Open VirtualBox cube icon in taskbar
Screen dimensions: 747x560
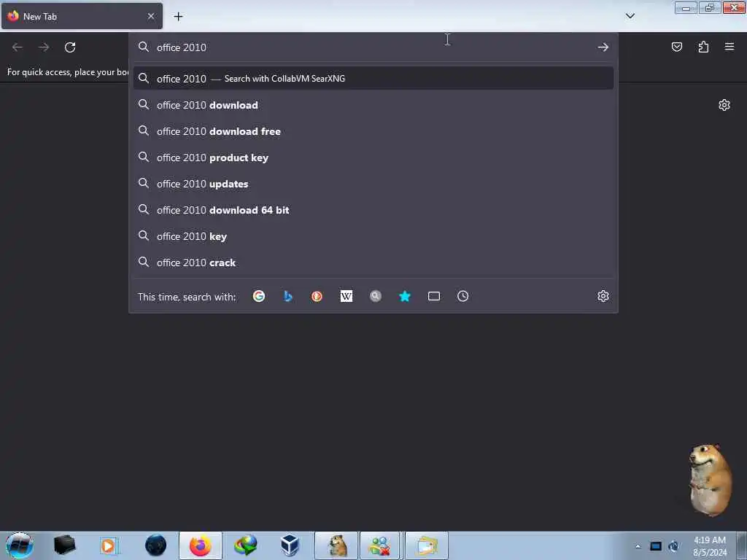(290, 545)
